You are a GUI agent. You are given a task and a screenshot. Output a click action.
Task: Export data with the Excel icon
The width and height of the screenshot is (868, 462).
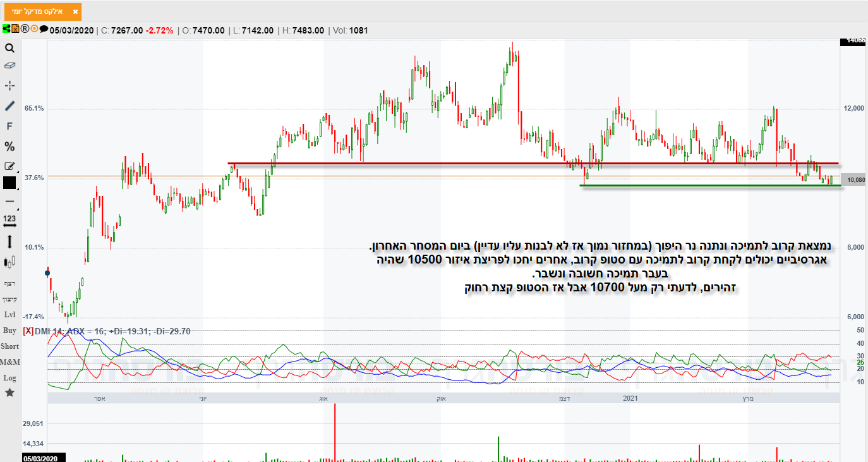tap(15, 28)
